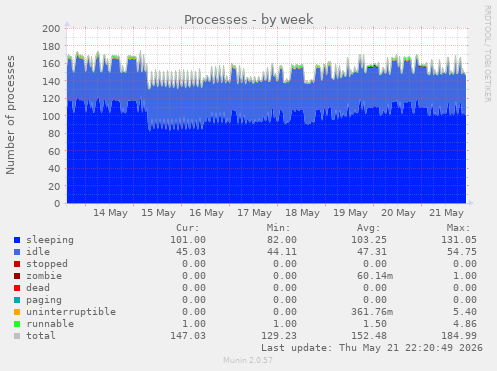Click the 'Max:' column header
The image size is (497, 371).
pos(459,228)
